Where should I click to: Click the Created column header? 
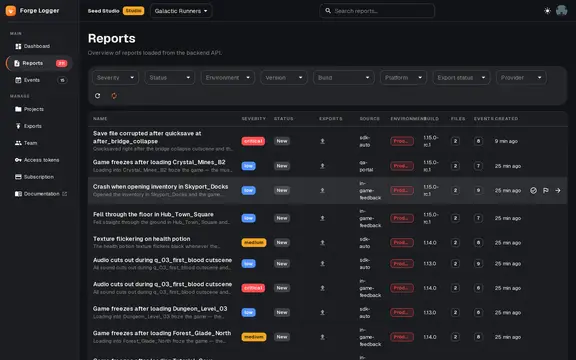pos(506,119)
